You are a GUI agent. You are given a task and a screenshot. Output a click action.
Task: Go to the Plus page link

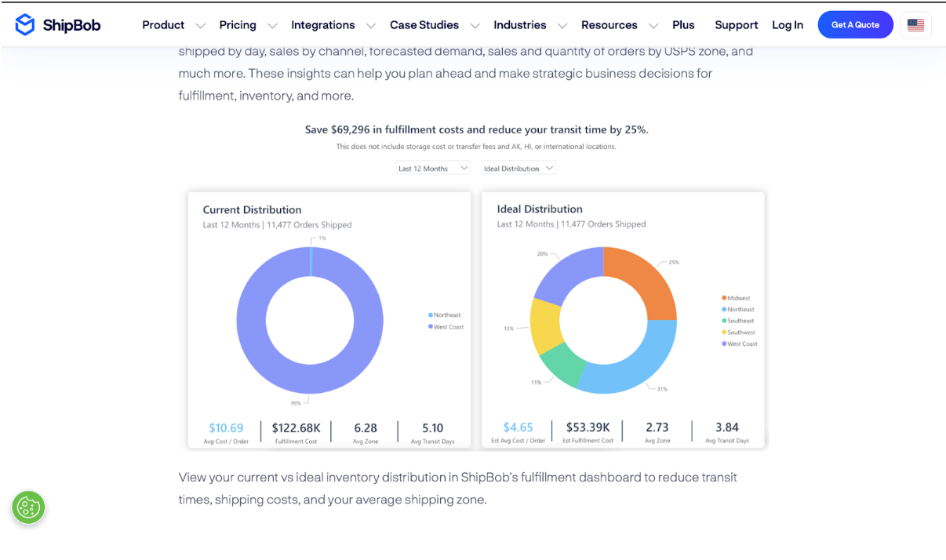[683, 25]
